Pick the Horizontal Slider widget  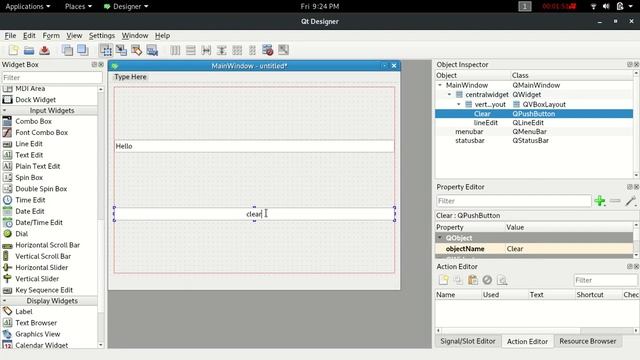tap(41, 267)
